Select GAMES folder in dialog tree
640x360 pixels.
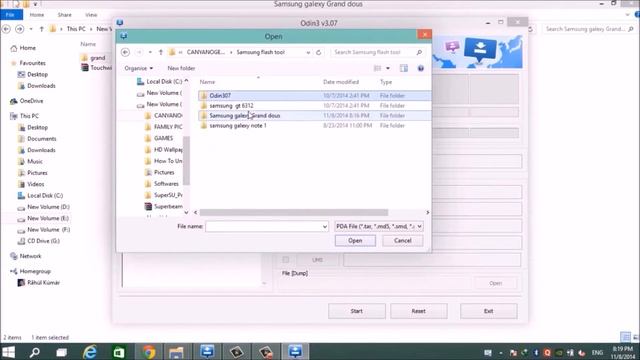pos(159,138)
